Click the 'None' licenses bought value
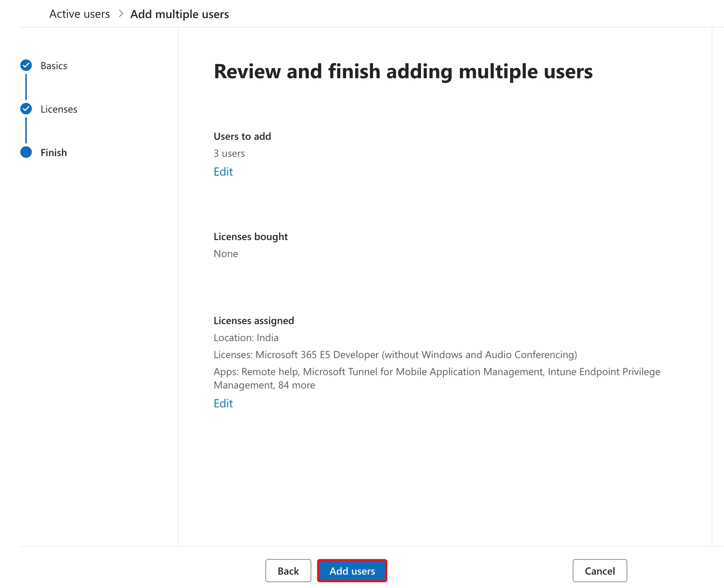 coord(226,253)
